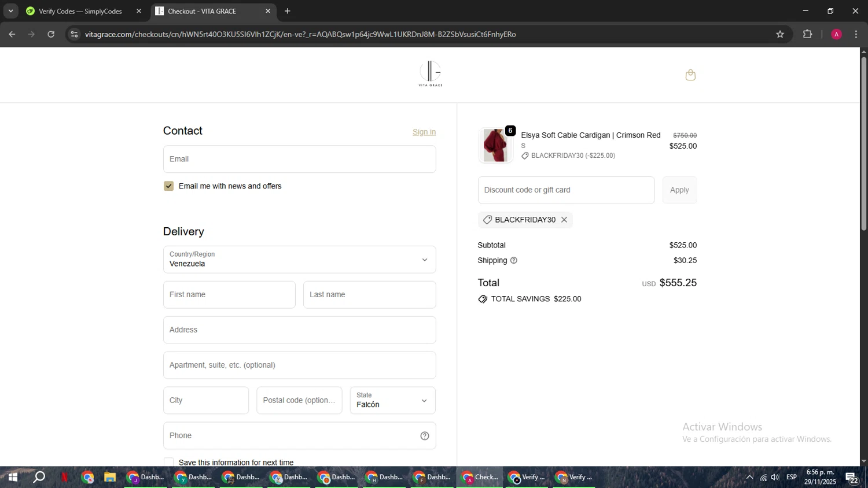Image resolution: width=868 pixels, height=488 pixels.
Task: Close the Checkout - VITA GRACE tab
Action: coord(268,11)
